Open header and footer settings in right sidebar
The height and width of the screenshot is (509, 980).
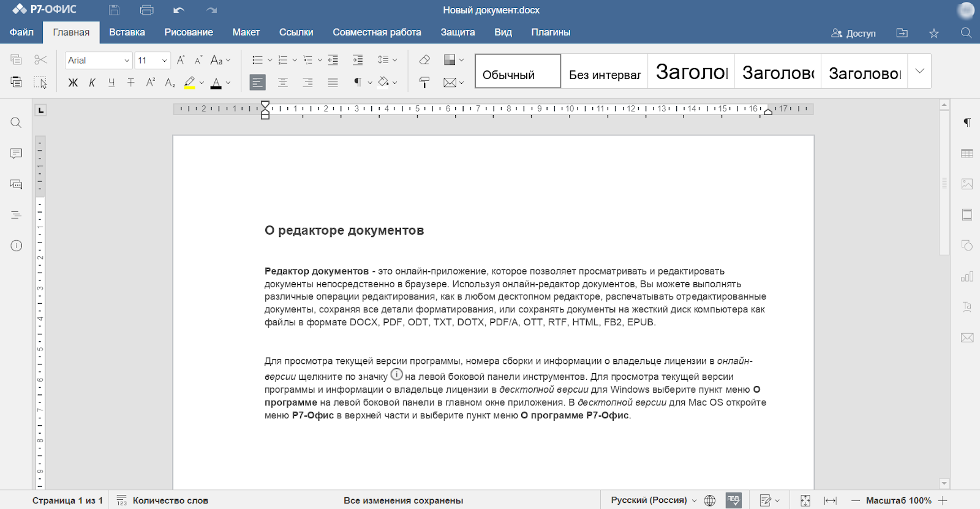point(967,215)
